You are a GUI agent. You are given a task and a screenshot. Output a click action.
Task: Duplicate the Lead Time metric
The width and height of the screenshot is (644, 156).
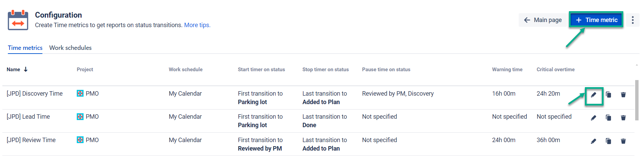coord(608,118)
